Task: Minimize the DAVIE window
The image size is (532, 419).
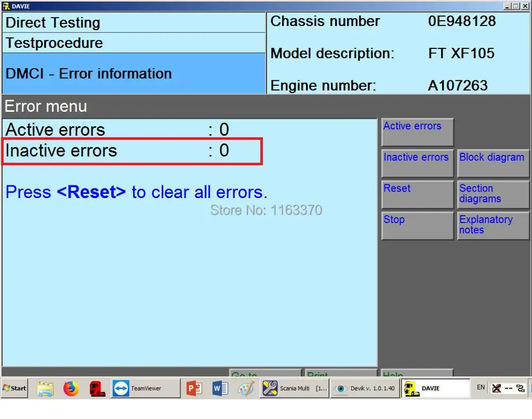Action: (x=507, y=6)
